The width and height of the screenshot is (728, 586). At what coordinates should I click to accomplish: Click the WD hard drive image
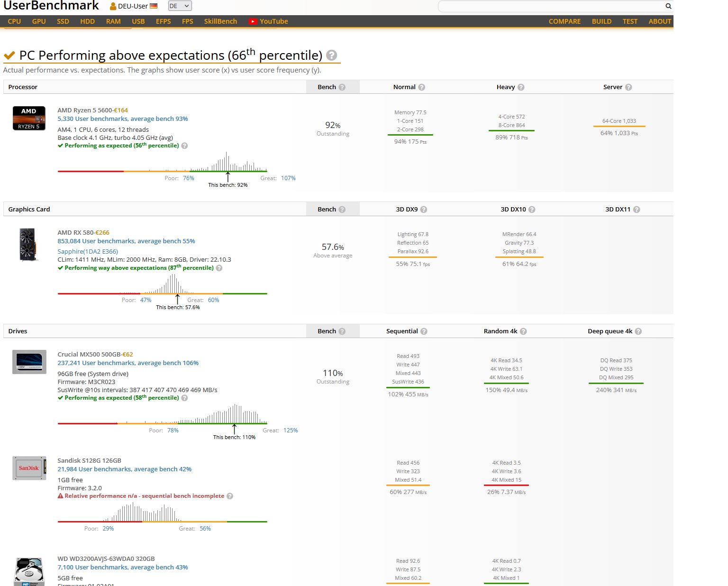pyautogui.click(x=29, y=571)
